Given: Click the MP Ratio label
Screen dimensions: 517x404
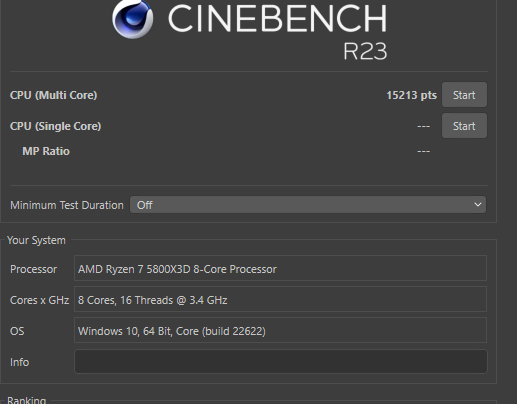Looking at the screenshot, I should (46, 151).
